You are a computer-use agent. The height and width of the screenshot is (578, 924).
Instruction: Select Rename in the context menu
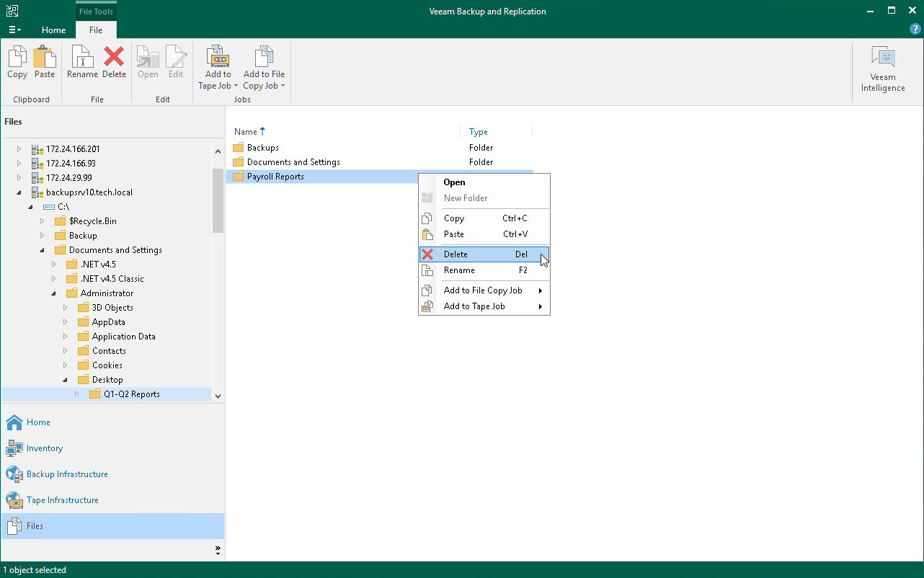coord(459,270)
